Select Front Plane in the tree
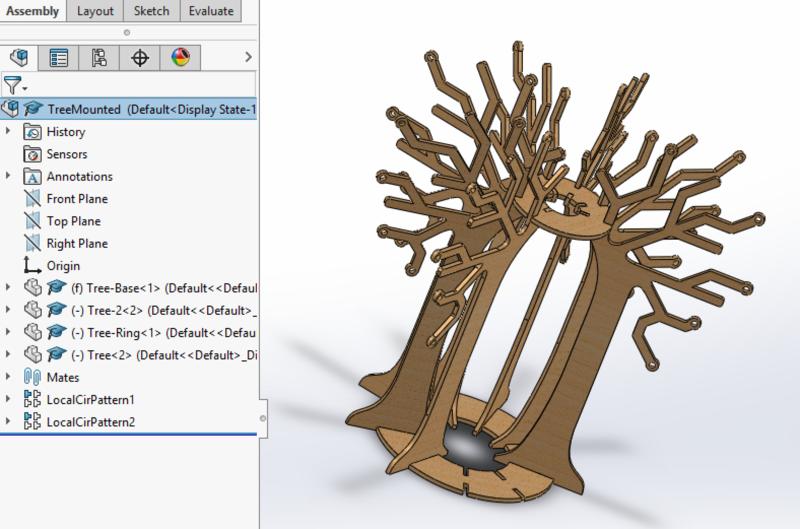 point(77,199)
